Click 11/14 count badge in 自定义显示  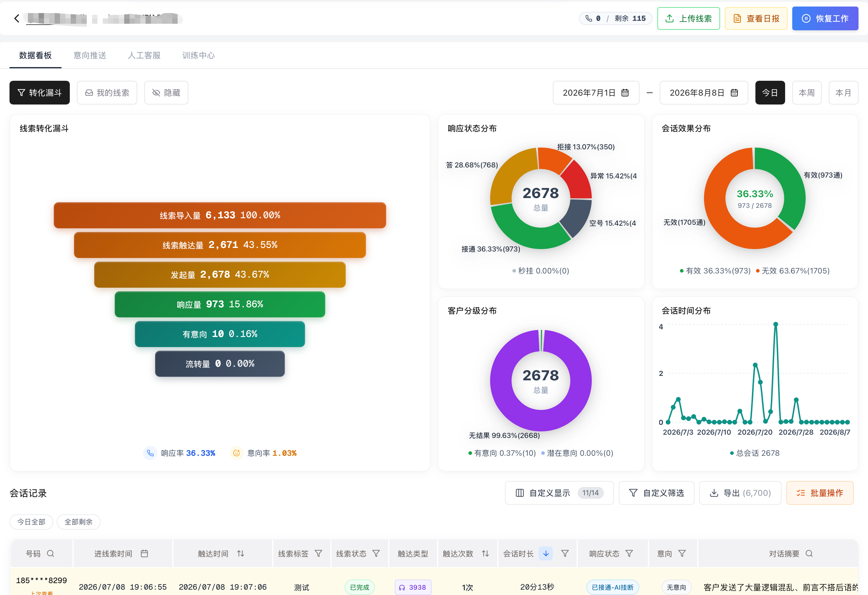tap(591, 493)
